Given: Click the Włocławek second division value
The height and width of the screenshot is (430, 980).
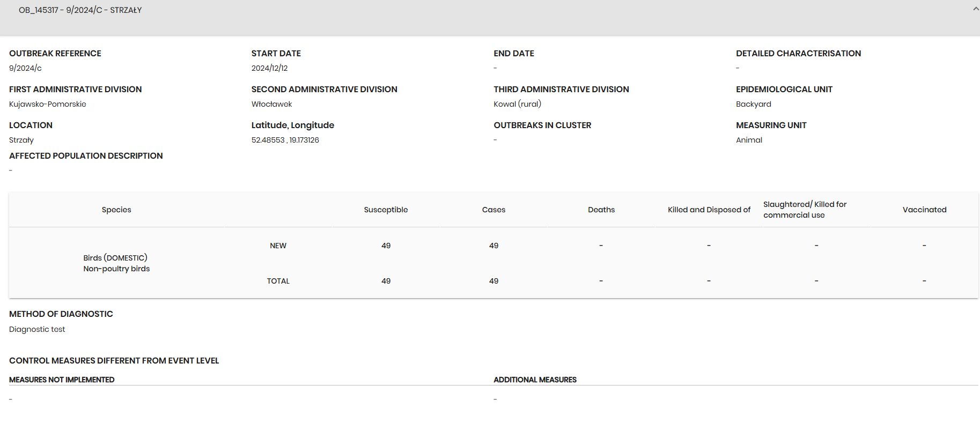Looking at the screenshot, I should pos(271,104).
